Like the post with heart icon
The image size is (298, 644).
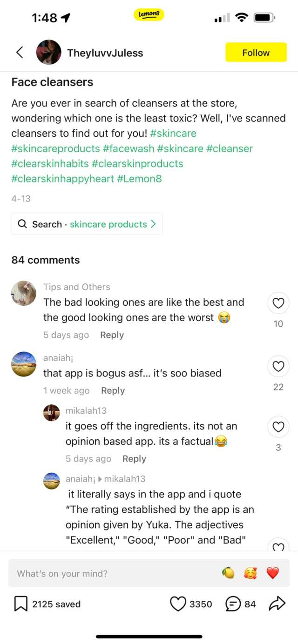178,604
